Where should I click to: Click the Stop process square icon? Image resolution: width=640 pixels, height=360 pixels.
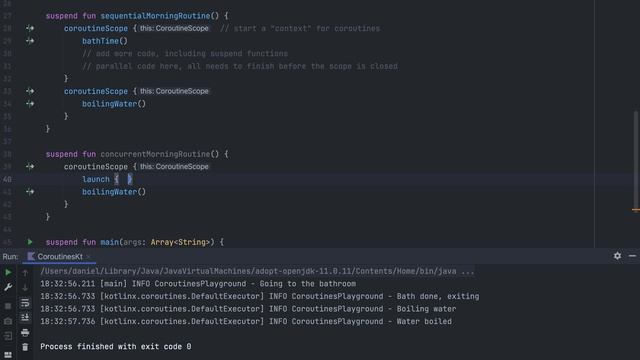pos(8,306)
